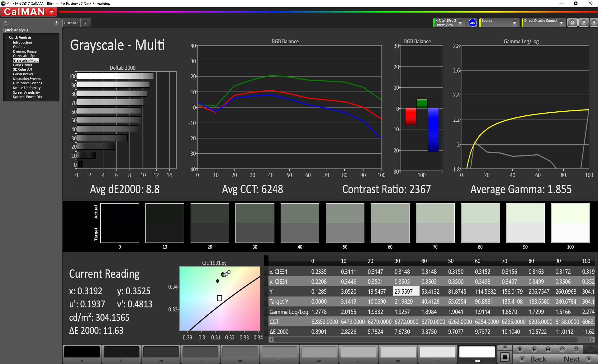598x364 pixels.
Task: Click the Back button
Action: [534, 359]
